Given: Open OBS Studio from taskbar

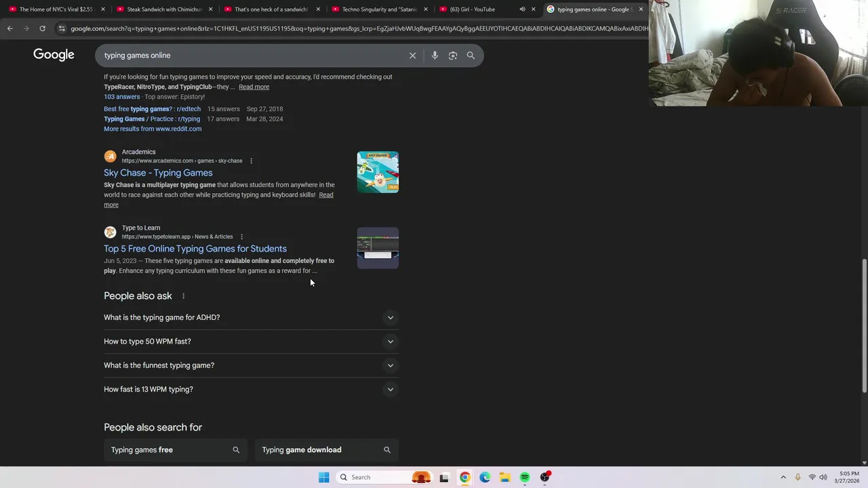Looking at the screenshot, I should coord(545,477).
